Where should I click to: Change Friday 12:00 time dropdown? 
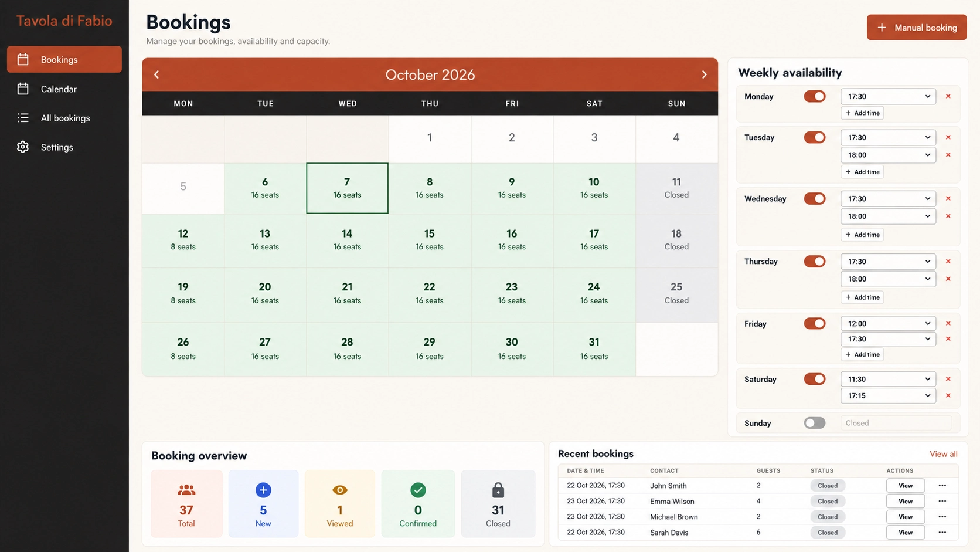pyautogui.click(x=888, y=323)
